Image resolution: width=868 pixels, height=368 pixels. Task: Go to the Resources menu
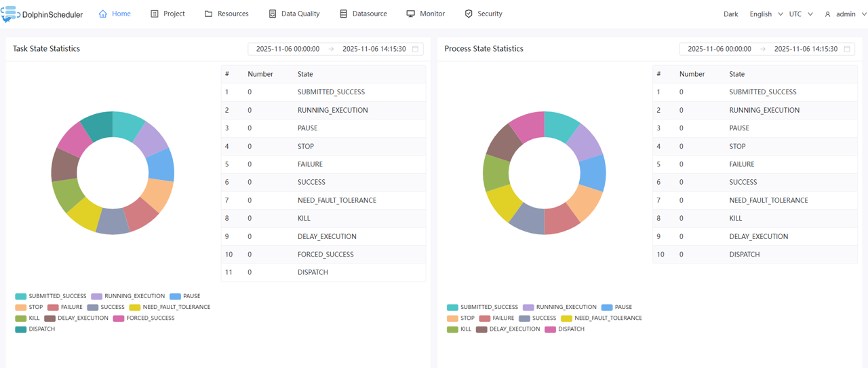226,14
